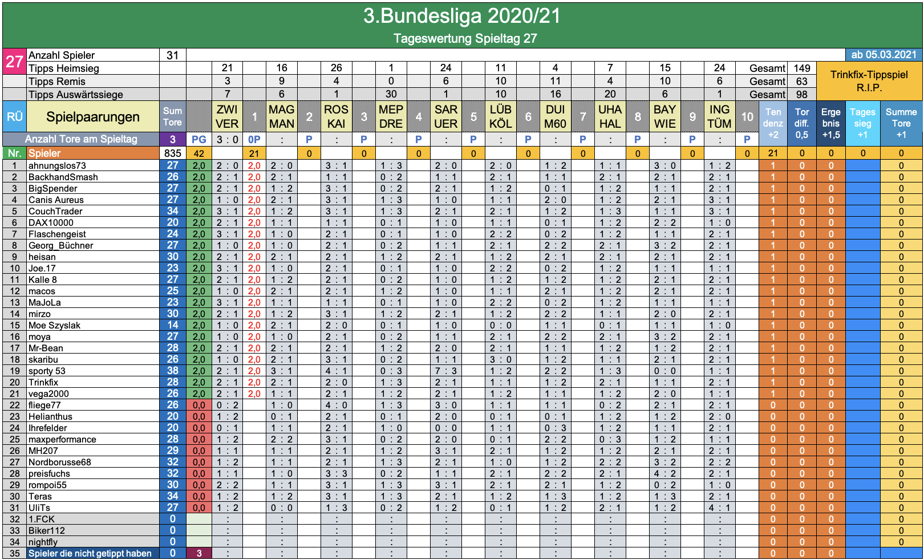Click player name 'Trinkfix'
The height and width of the screenshot is (560, 924).
43,382
